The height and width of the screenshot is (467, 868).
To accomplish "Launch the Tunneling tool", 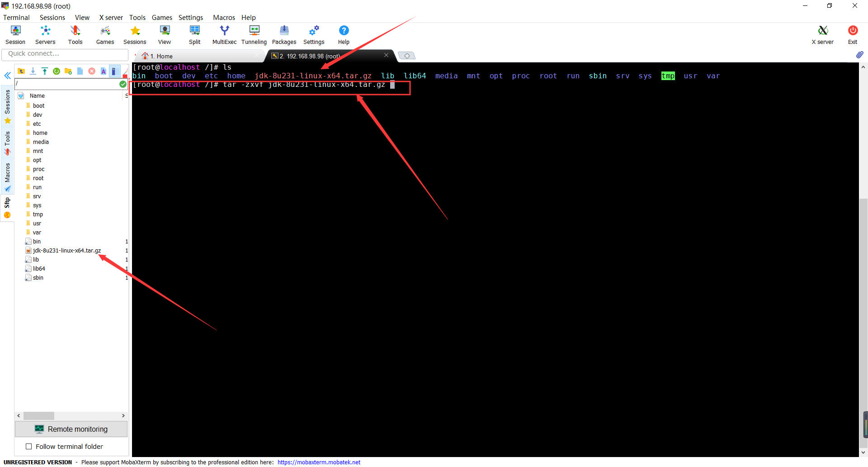I will point(254,34).
